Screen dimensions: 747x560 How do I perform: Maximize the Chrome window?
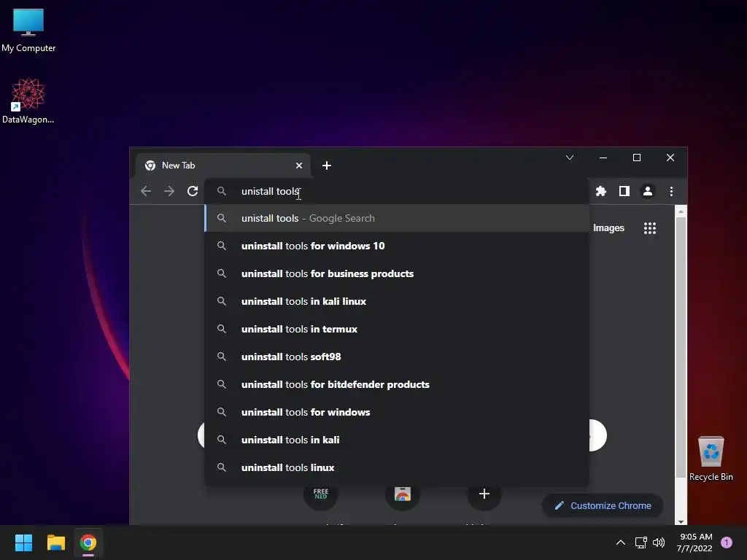636,157
